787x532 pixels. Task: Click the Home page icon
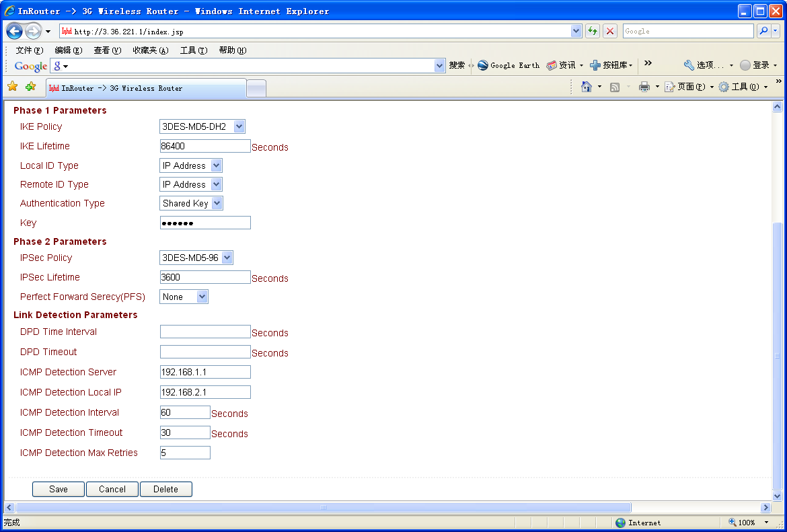pyautogui.click(x=587, y=87)
